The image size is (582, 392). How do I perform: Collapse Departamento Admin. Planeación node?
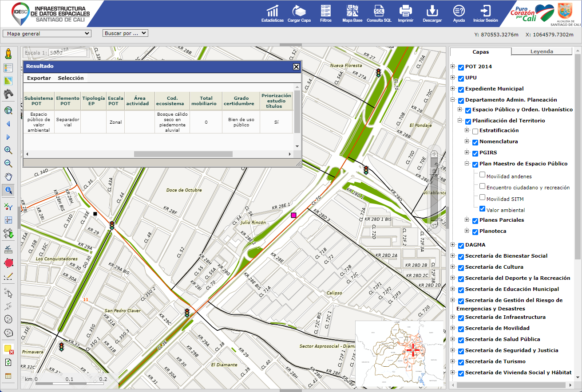[x=453, y=100]
